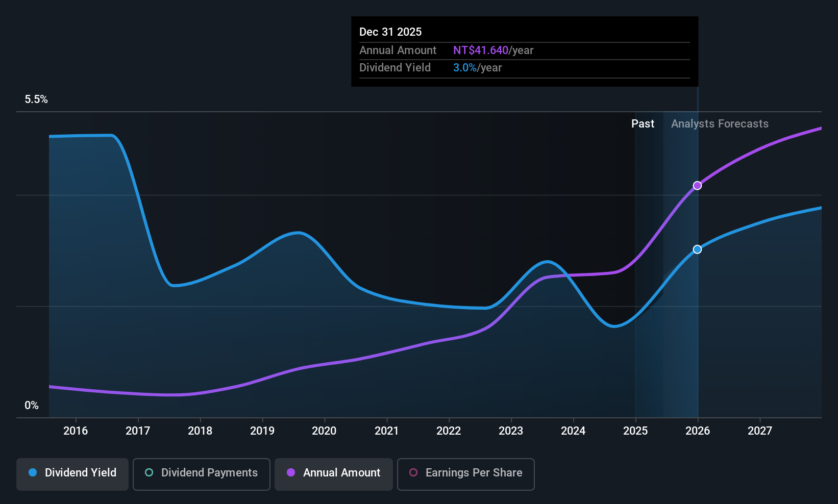Toggle the Earnings Per Share series
This screenshot has height=504, width=838.
tap(466, 474)
